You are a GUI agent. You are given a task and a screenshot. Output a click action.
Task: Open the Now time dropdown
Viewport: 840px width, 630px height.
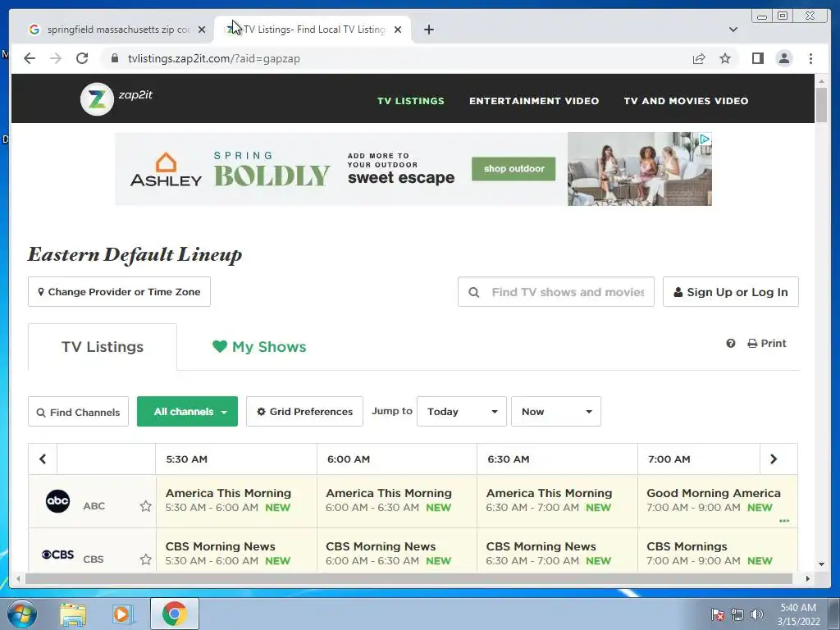point(556,412)
